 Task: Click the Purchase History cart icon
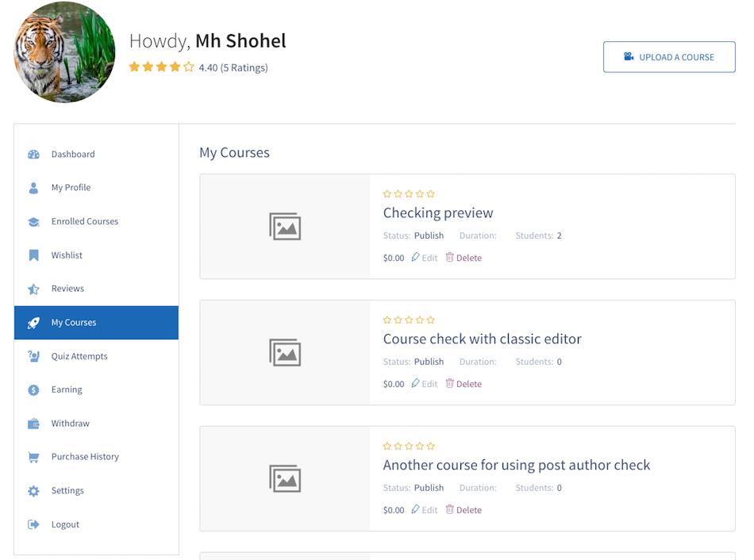[33, 457]
